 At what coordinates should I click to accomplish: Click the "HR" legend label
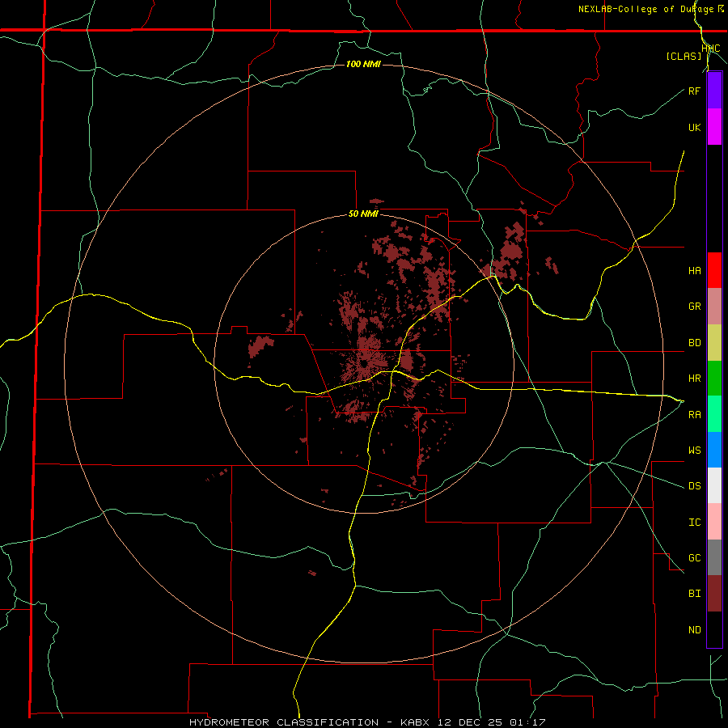[x=694, y=379]
